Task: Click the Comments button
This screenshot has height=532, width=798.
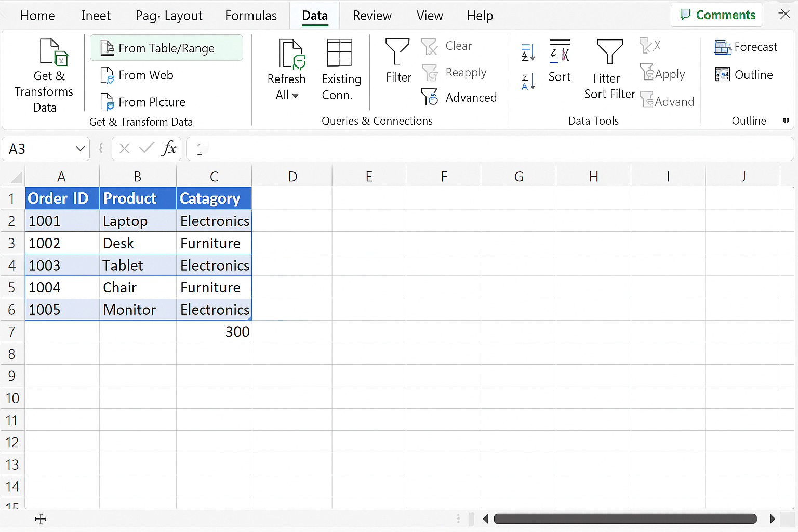Action: coord(717,15)
